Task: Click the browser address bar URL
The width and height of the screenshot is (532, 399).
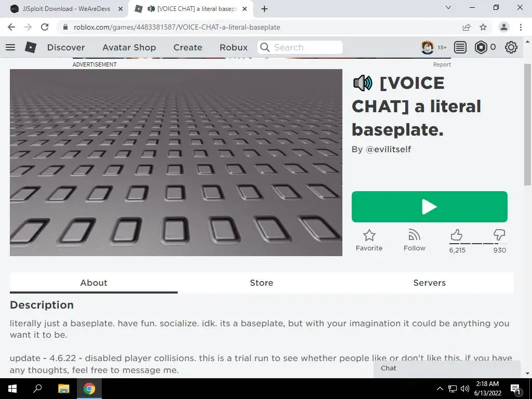Action: (177, 27)
